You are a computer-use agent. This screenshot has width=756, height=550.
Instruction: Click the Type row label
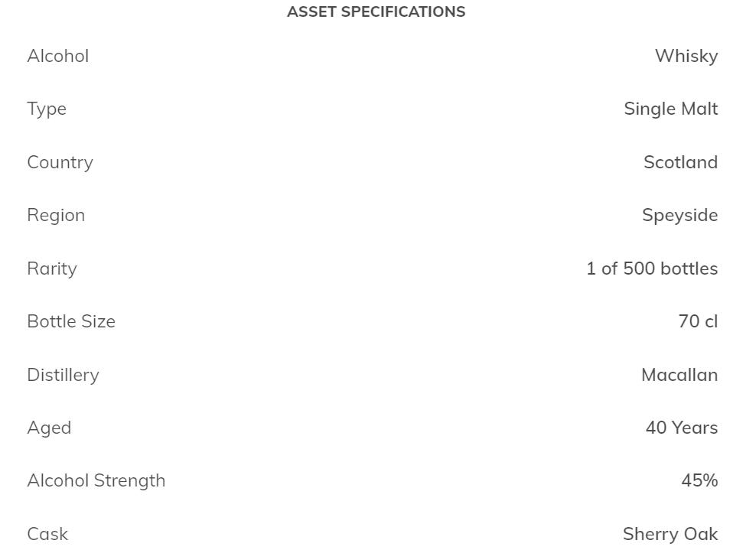(x=47, y=109)
